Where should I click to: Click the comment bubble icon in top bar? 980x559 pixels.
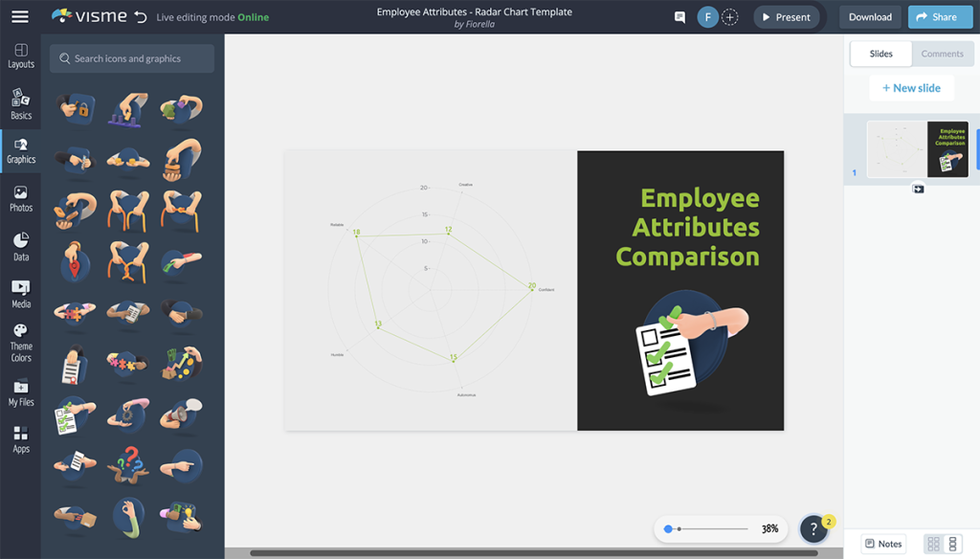coord(679,16)
